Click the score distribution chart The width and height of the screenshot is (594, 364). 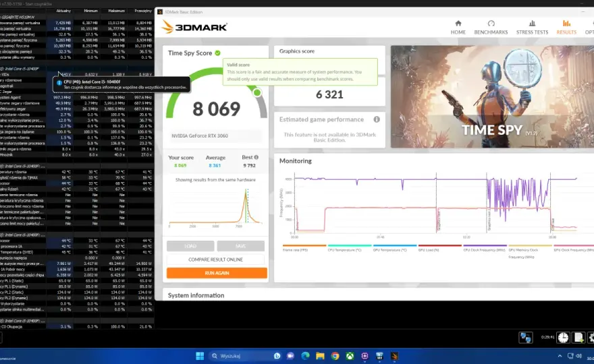(x=215, y=207)
